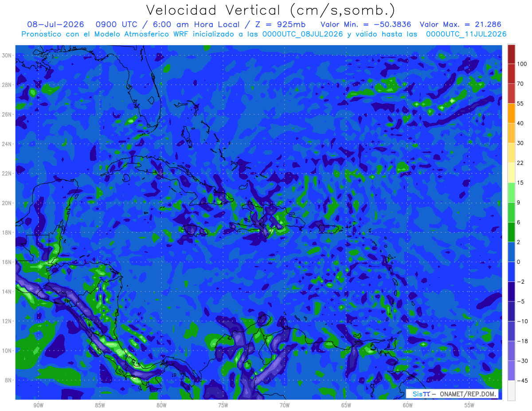Click the '80W' longitude label
Screen dimensions: 532x411
click(x=161, y=405)
